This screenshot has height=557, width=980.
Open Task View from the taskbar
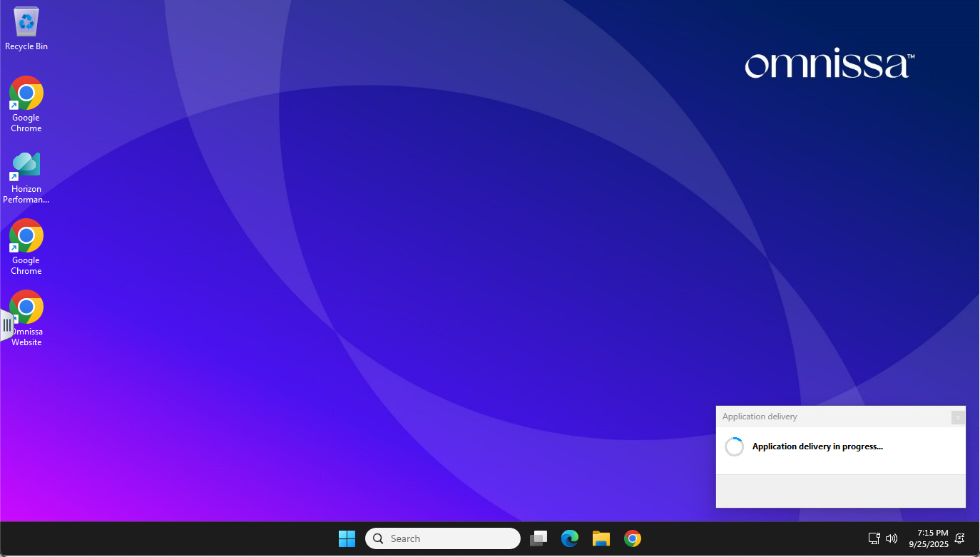tap(539, 538)
